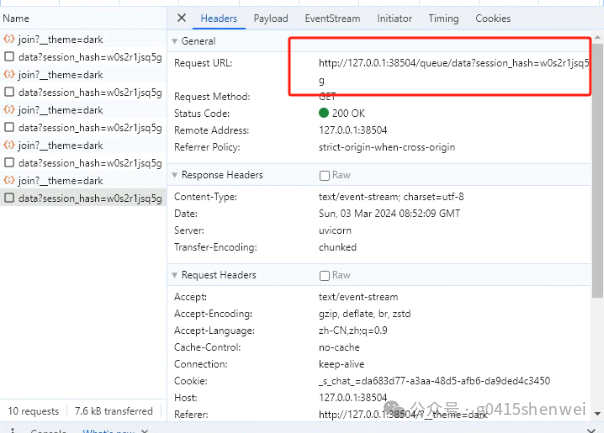Click the 'Transfer-Encoding:' label
604x433 pixels.
tap(215, 247)
